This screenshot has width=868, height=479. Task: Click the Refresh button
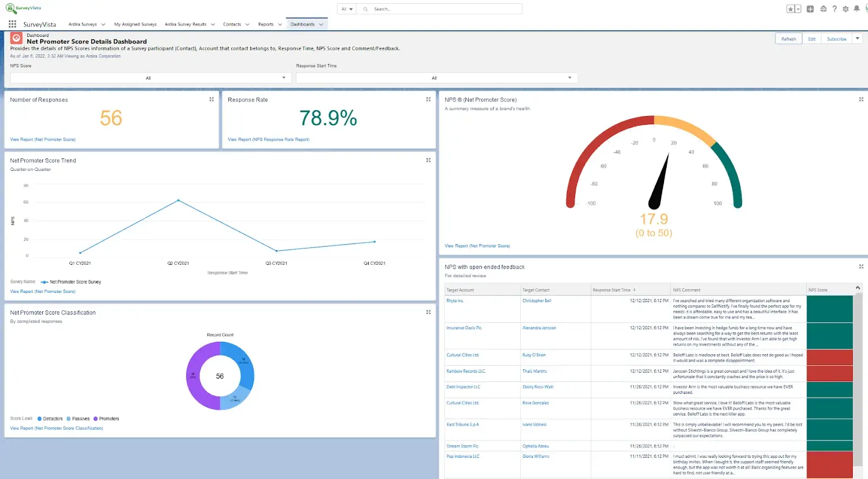tap(789, 39)
